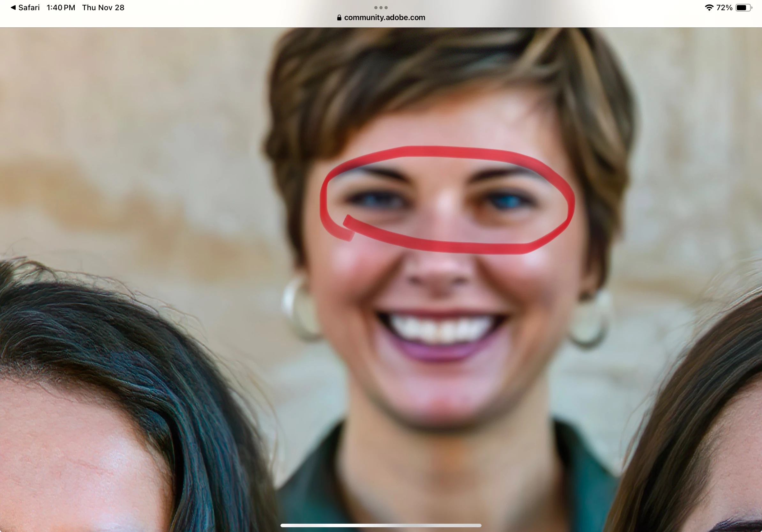Image resolution: width=762 pixels, height=532 pixels.
Task: Tap the blurred beige wall background
Action: pyautogui.click(x=133, y=116)
